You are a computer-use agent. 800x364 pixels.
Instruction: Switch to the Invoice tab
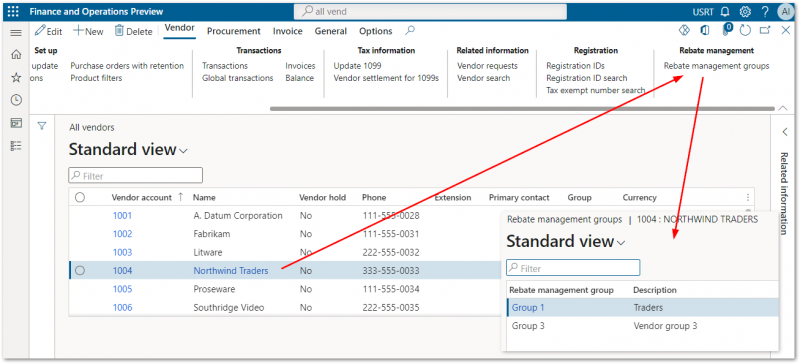pyautogui.click(x=288, y=31)
